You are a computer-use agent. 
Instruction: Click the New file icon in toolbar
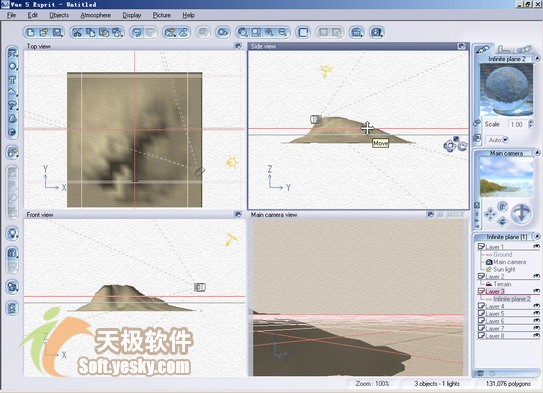30,33
